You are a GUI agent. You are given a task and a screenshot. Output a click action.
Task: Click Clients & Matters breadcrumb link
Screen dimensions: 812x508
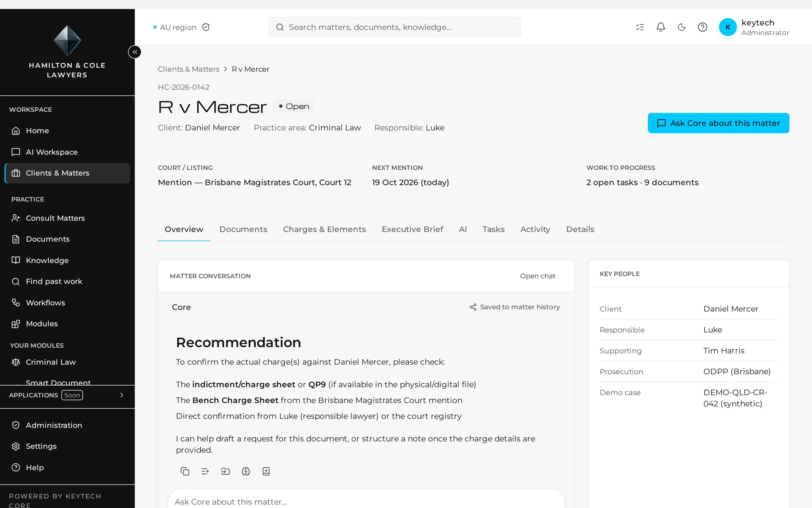click(x=189, y=69)
